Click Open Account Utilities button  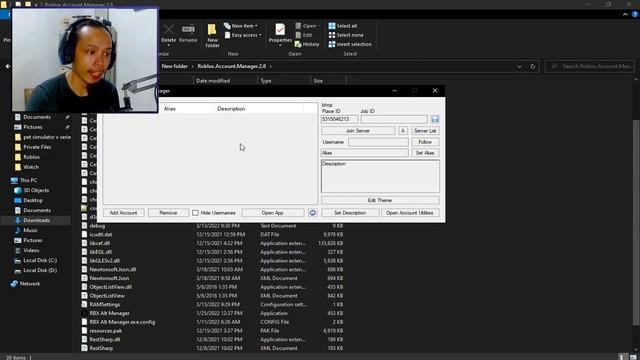[410, 213]
